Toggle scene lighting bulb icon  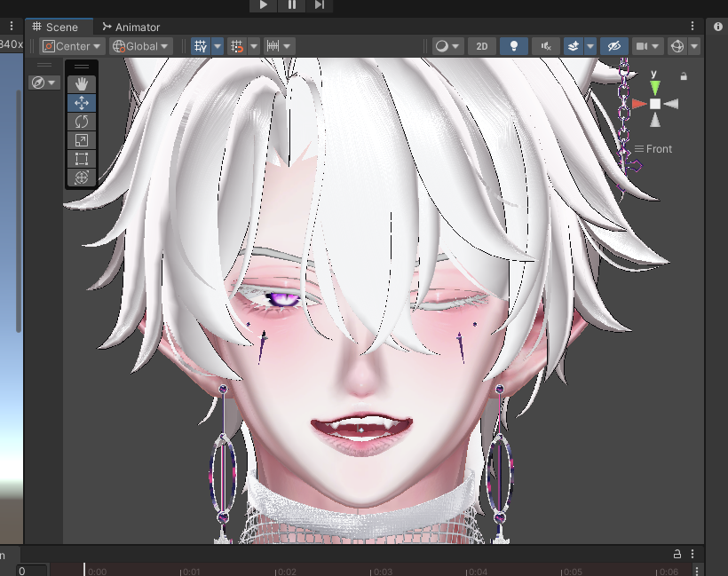[x=514, y=46]
